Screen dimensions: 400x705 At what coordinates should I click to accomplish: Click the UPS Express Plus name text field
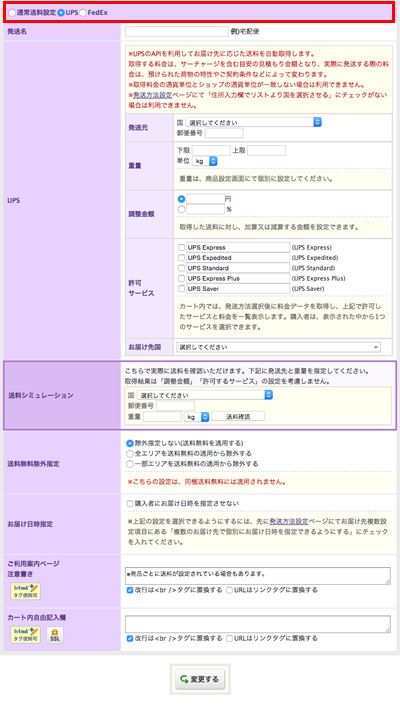[x=238, y=279]
